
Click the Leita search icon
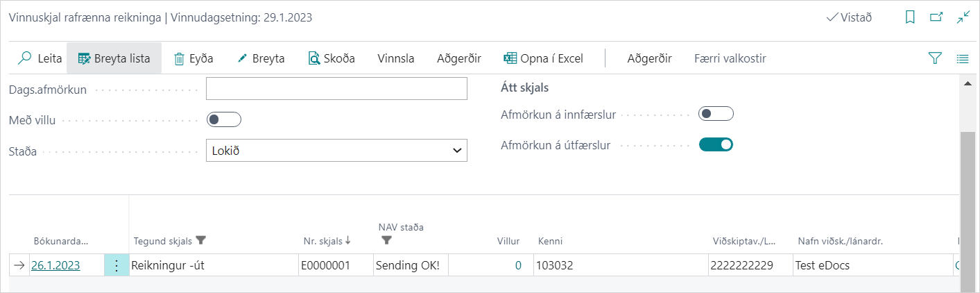click(25, 58)
